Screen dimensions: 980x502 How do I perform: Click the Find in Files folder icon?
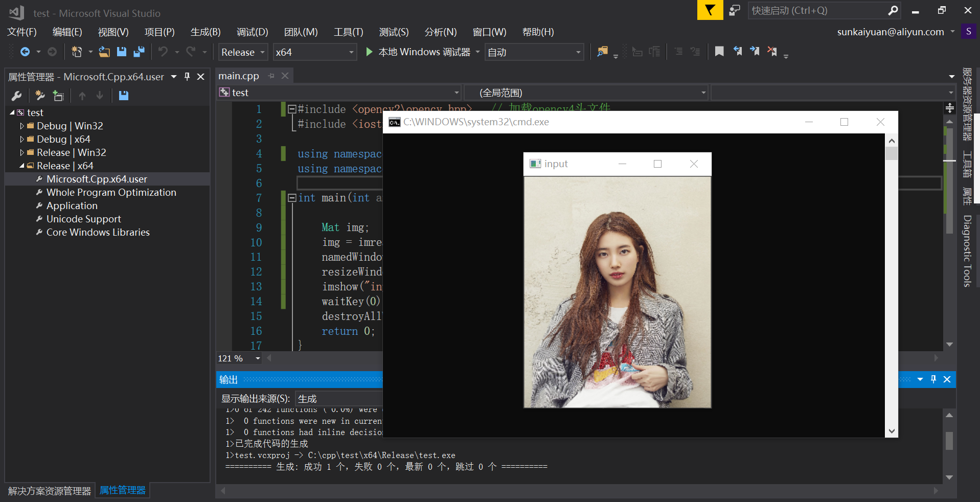pos(603,52)
